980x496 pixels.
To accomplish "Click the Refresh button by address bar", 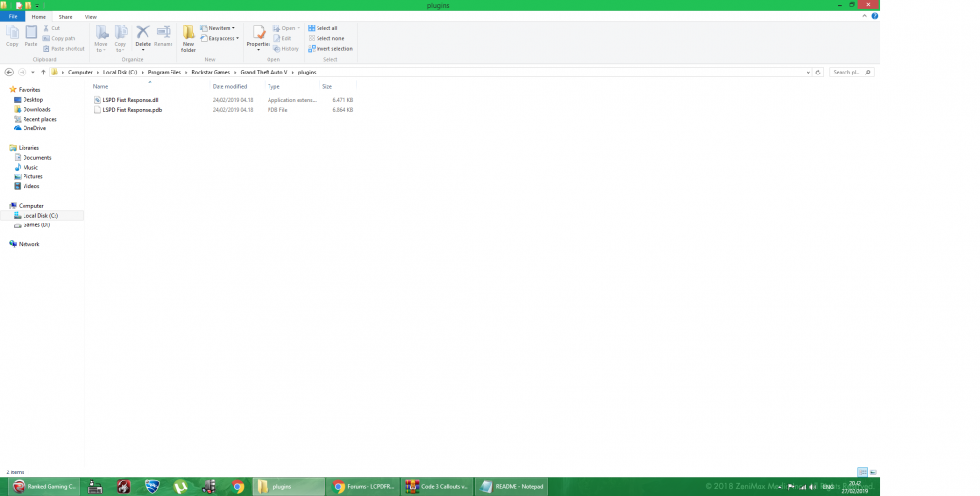I will coord(818,72).
